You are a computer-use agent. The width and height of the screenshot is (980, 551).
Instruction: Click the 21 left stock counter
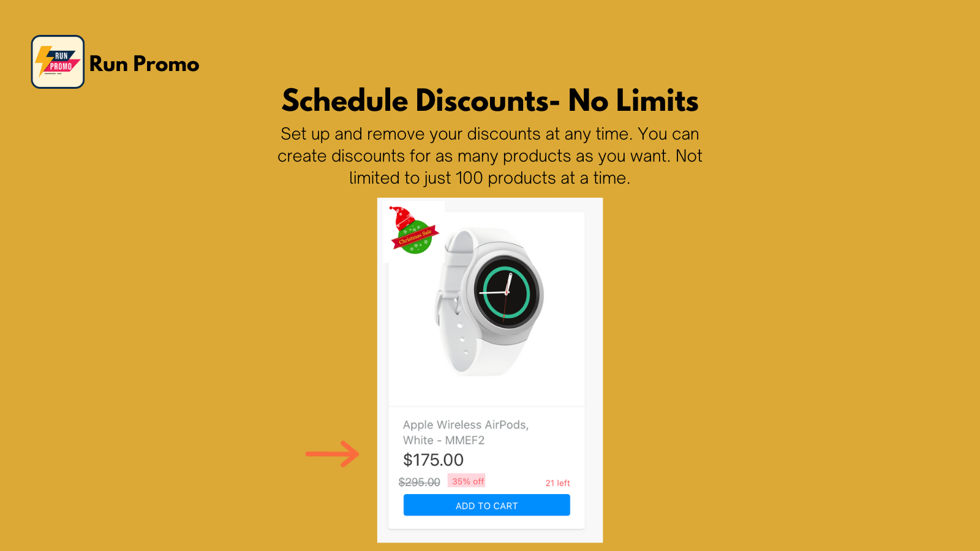click(x=557, y=482)
